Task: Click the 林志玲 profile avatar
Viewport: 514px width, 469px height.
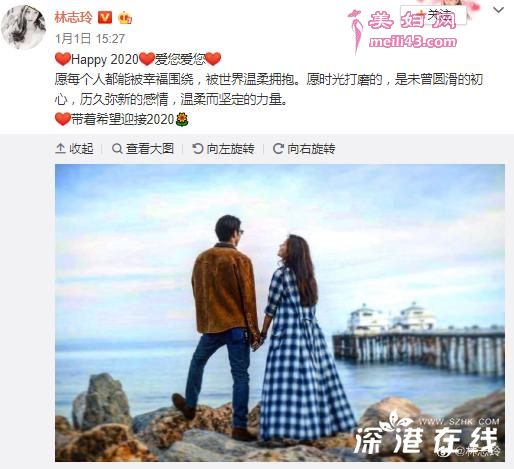Action: tap(23, 27)
